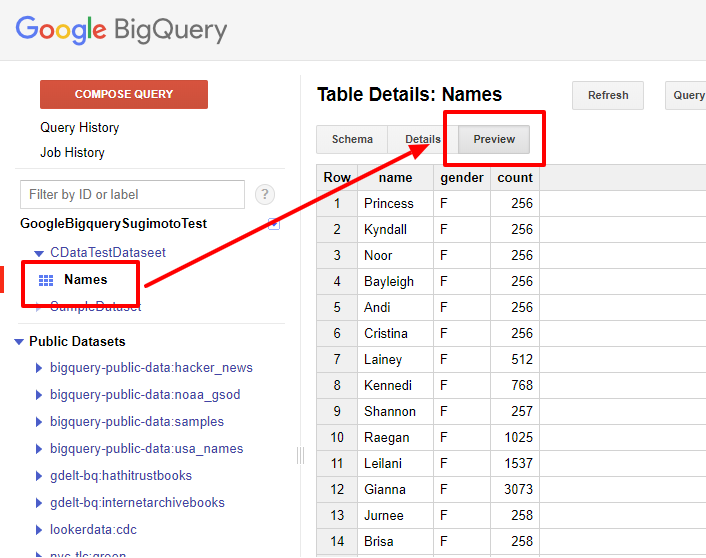
Task: Open the CDataTestDataseet dataset link
Action: (108, 253)
